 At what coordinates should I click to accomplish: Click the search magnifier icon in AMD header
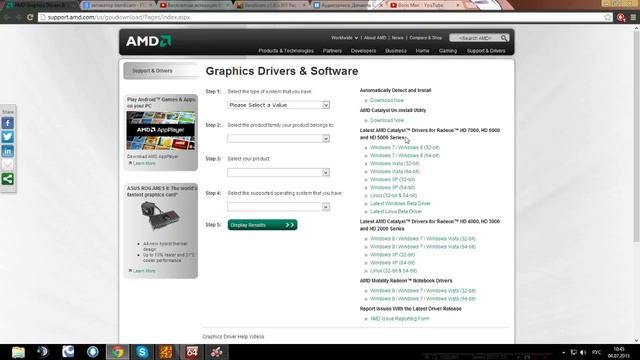pos(504,38)
